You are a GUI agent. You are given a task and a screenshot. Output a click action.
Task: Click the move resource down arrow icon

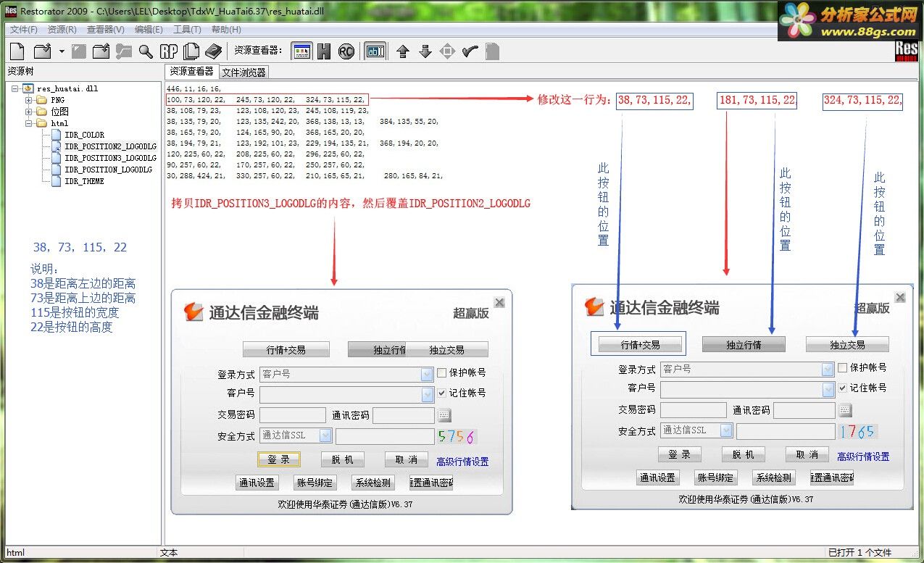pos(425,51)
